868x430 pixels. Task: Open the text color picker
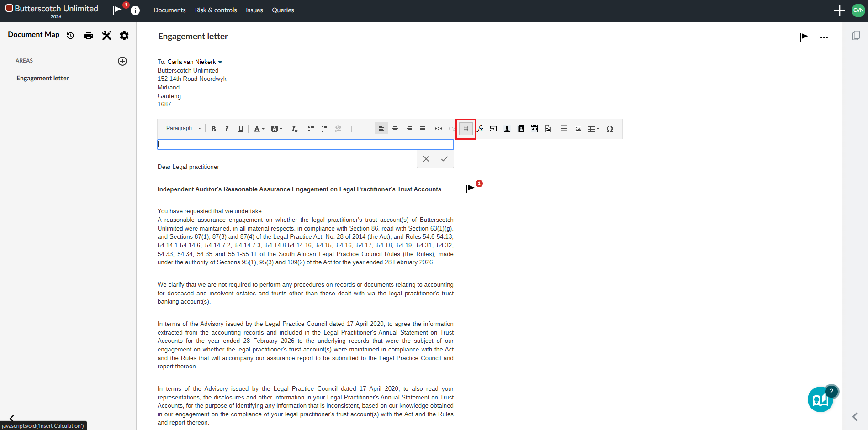coord(259,129)
